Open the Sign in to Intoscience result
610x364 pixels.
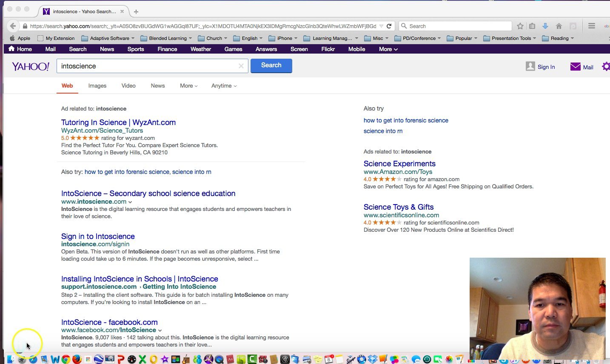pos(98,236)
